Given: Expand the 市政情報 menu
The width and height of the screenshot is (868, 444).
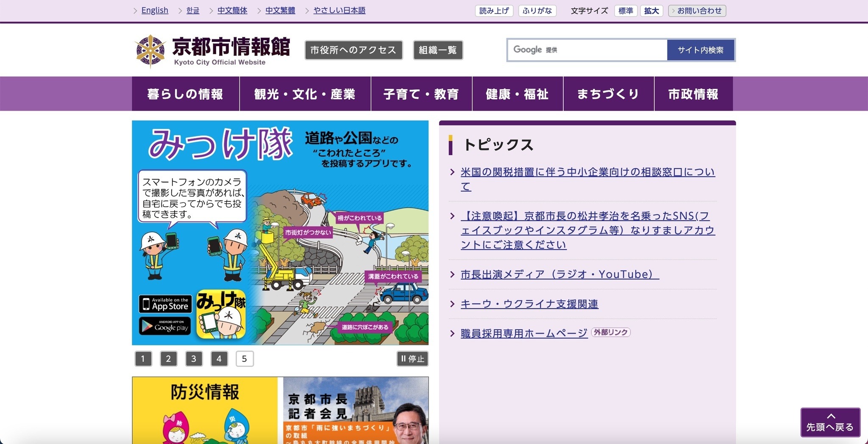Looking at the screenshot, I should (x=693, y=94).
